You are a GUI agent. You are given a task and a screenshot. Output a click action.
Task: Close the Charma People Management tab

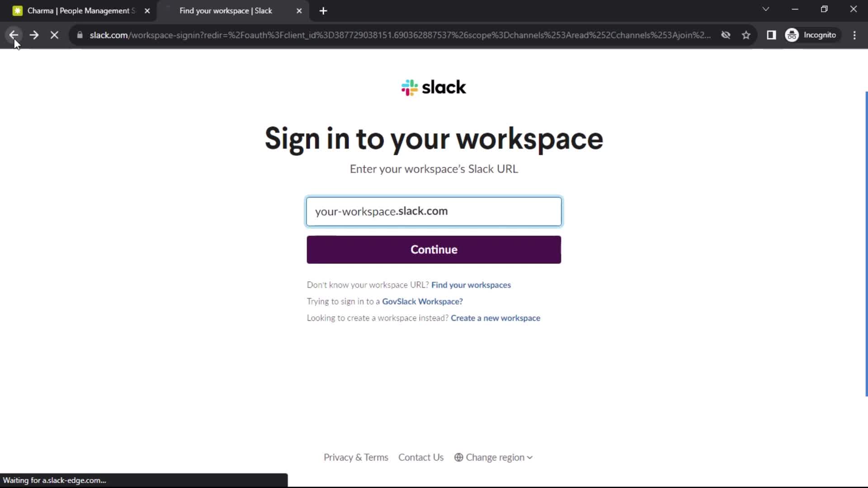coord(147,11)
